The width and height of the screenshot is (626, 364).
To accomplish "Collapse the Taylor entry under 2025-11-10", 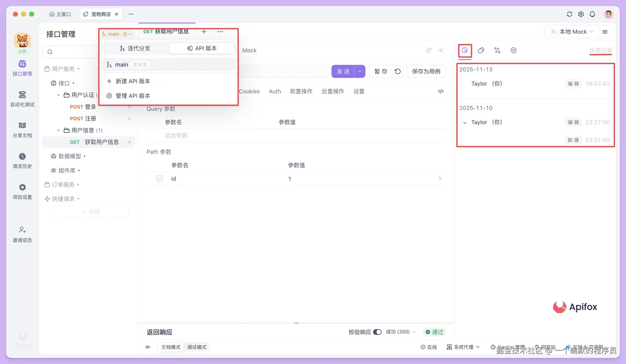I will (464, 122).
